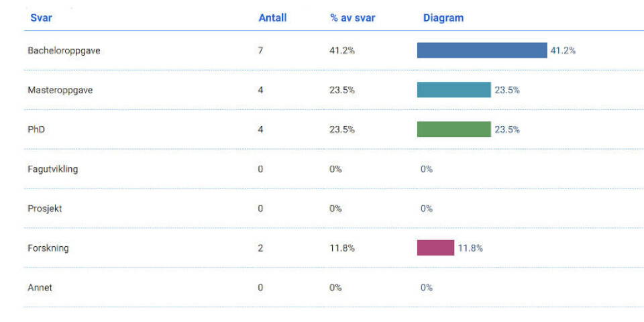Click the Fagutvikling row label
Image resolution: width=644 pixels, height=322 pixels.
tap(53, 169)
